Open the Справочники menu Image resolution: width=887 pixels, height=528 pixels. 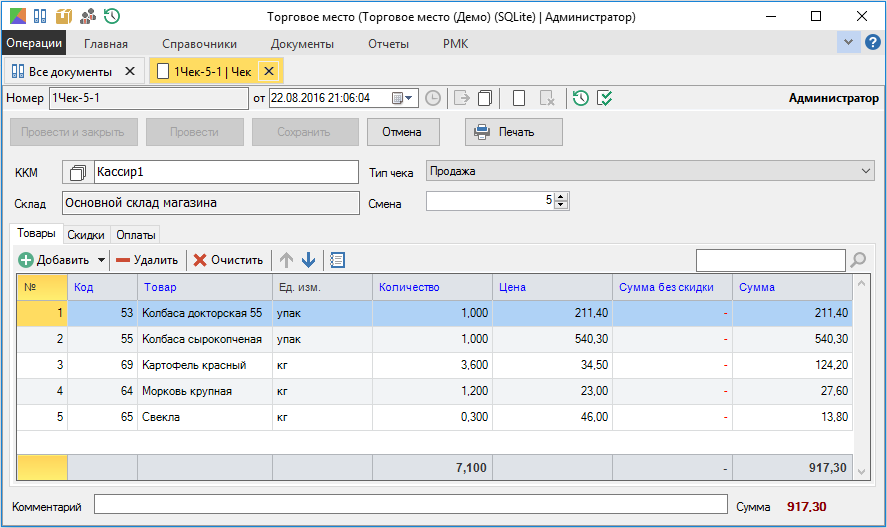point(199,44)
